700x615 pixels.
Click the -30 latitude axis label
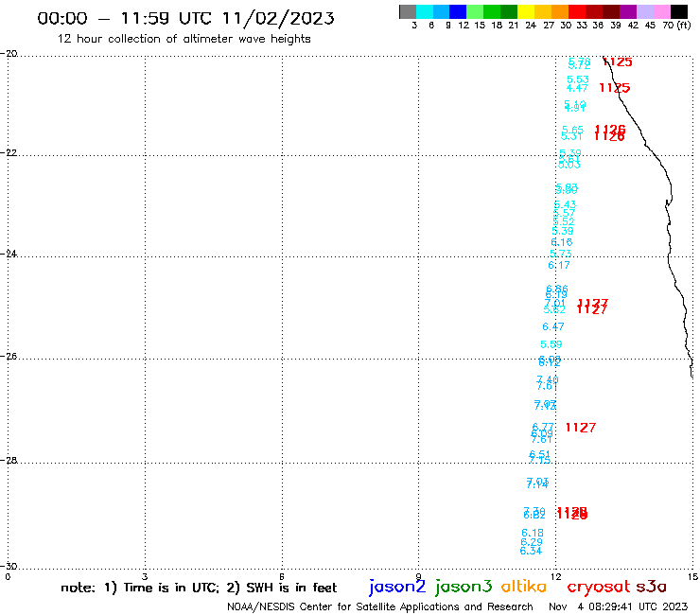coord(9,567)
